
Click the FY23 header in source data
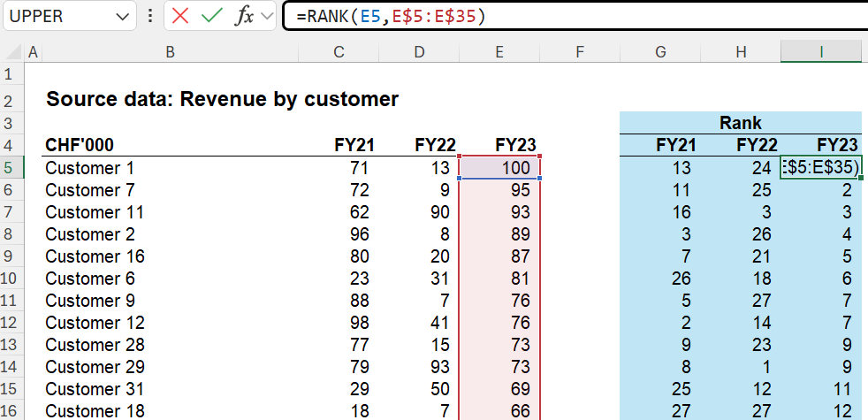(x=515, y=145)
